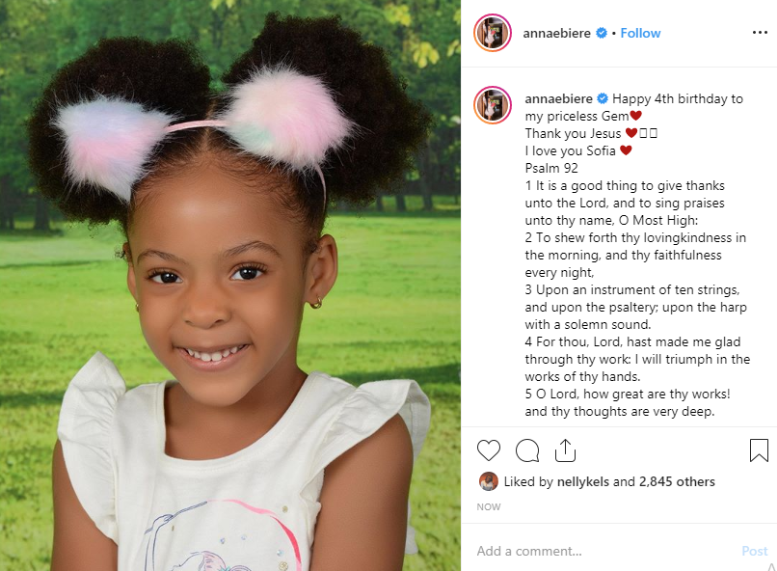Open the three-dot more options menu
The image size is (777, 571).
pos(760,33)
